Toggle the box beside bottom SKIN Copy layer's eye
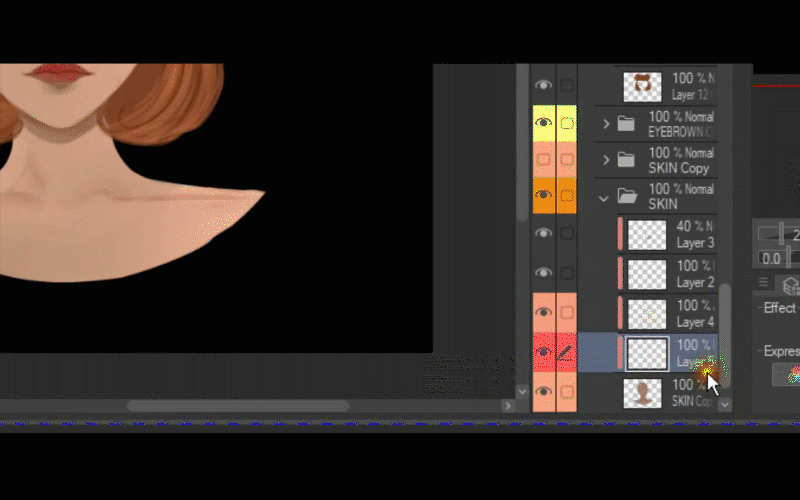The image size is (800, 500). [x=566, y=392]
